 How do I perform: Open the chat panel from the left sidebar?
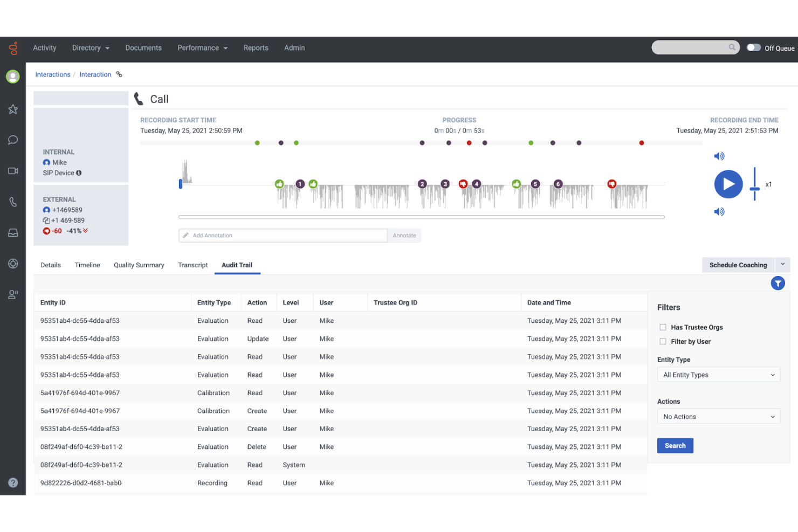pyautogui.click(x=13, y=140)
